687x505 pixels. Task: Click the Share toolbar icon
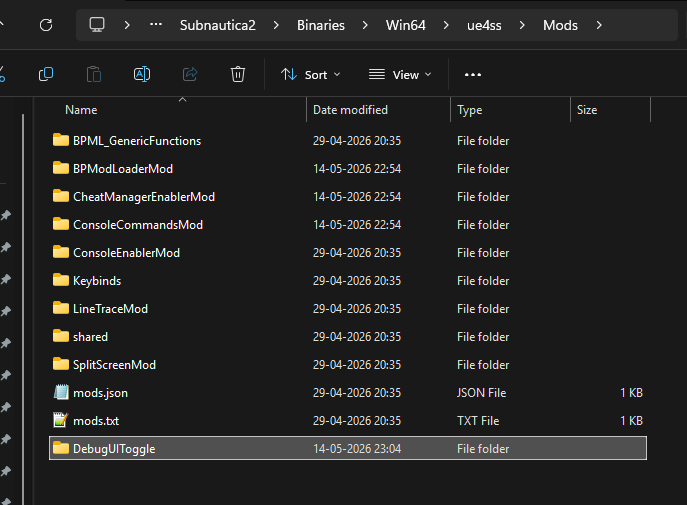(190, 74)
